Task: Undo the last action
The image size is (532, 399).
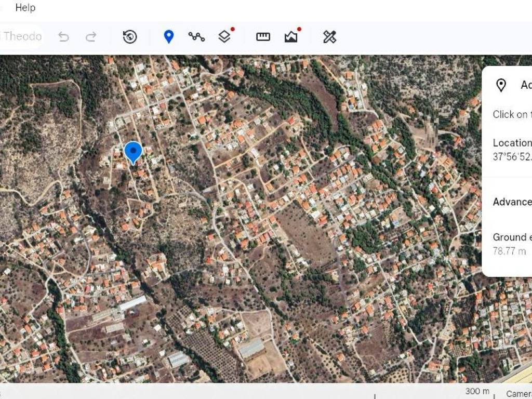Action: pos(63,36)
